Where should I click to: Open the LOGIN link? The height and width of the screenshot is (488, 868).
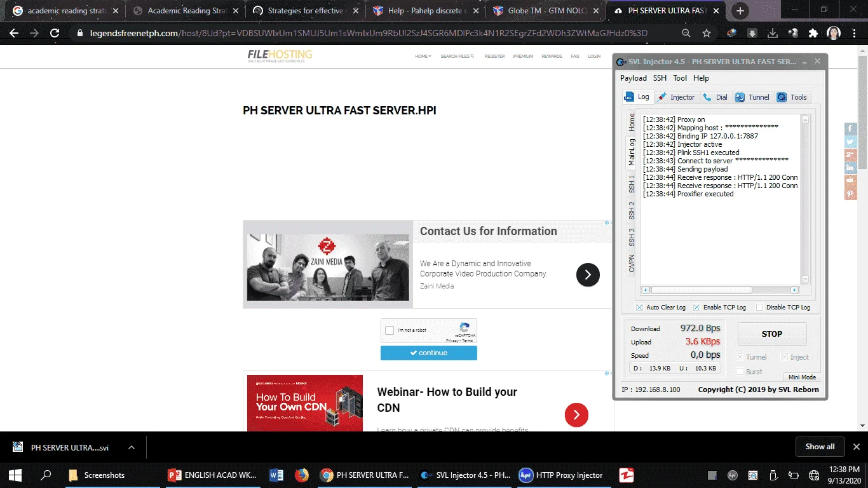click(x=594, y=57)
